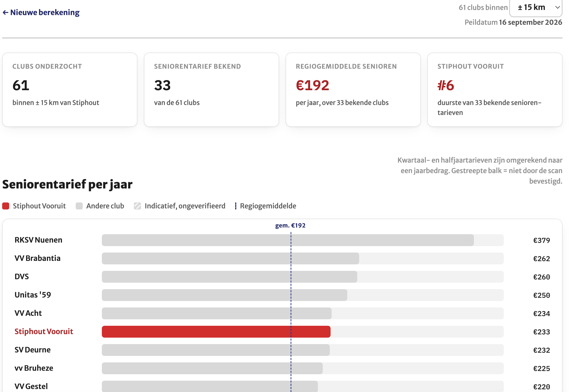Click the '€225' value
569x392 pixels.
coord(542,368)
